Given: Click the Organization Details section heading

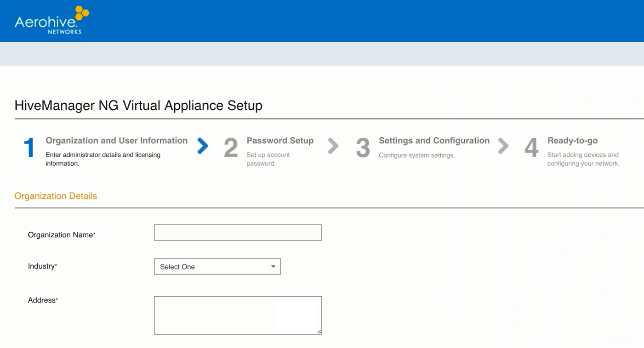Looking at the screenshot, I should [x=56, y=196].
